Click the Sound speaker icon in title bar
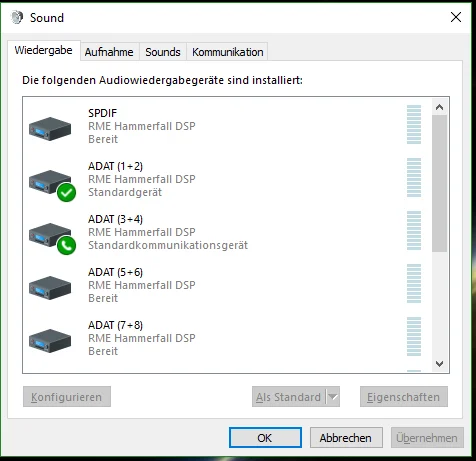Image resolution: width=476 pixels, height=461 pixels. tap(17, 17)
